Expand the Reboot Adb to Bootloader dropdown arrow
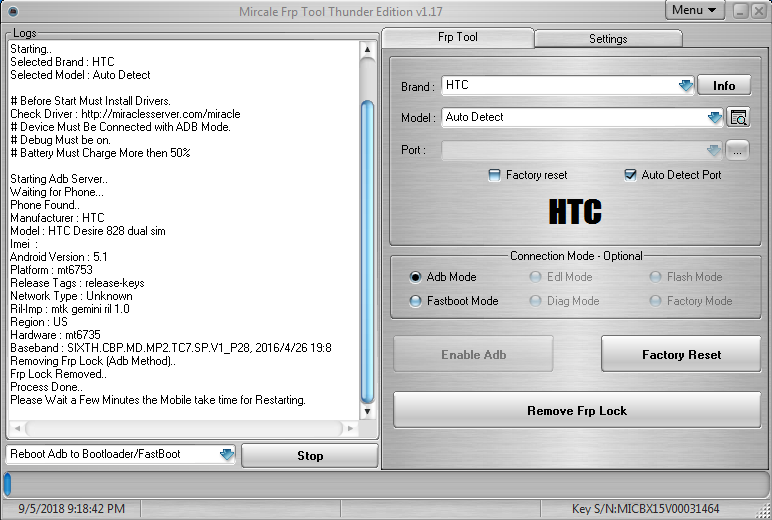This screenshot has height=520, width=772. tap(226, 454)
